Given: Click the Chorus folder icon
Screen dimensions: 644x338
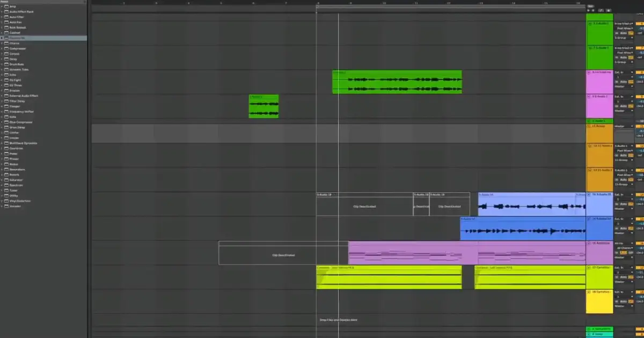Looking at the screenshot, I should click(6, 43).
